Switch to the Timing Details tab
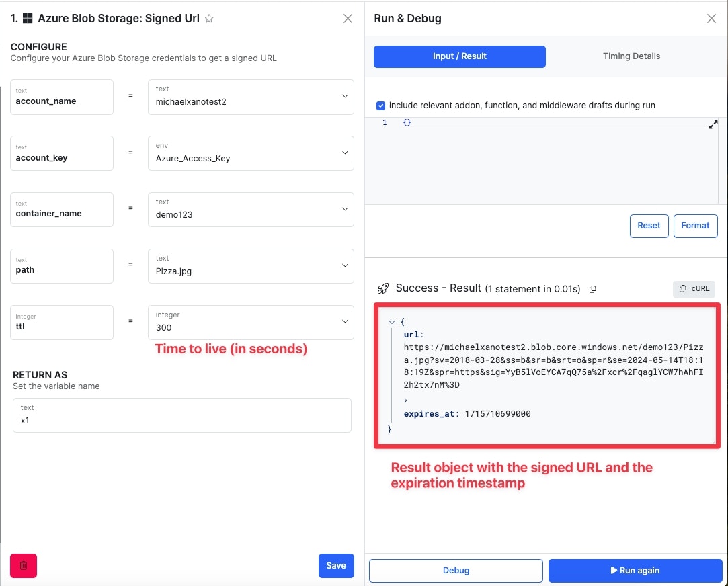This screenshot has width=728, height=586. 631,56
